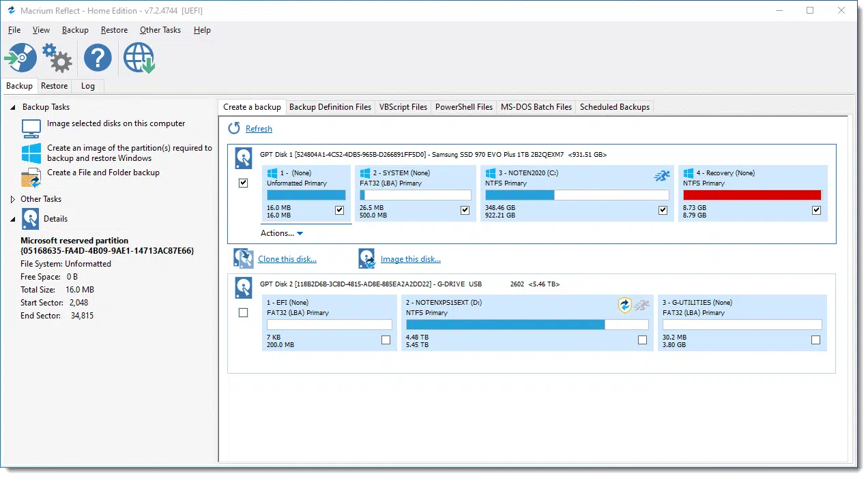
Task: Open the settings gears toolbar icon
Action: tap(57, 58)
